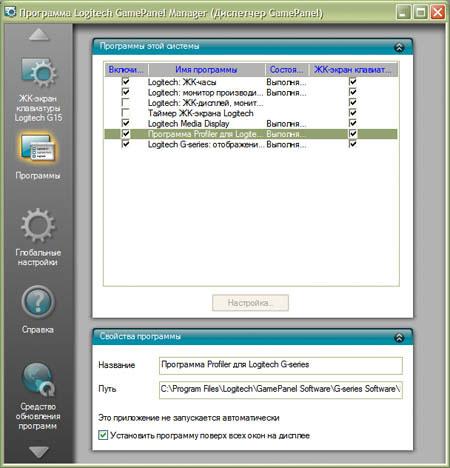The width and height of the screenshot is (450, 468).
Task: Click the sidebar scroll-up arrow
Action: pos(38,35)
